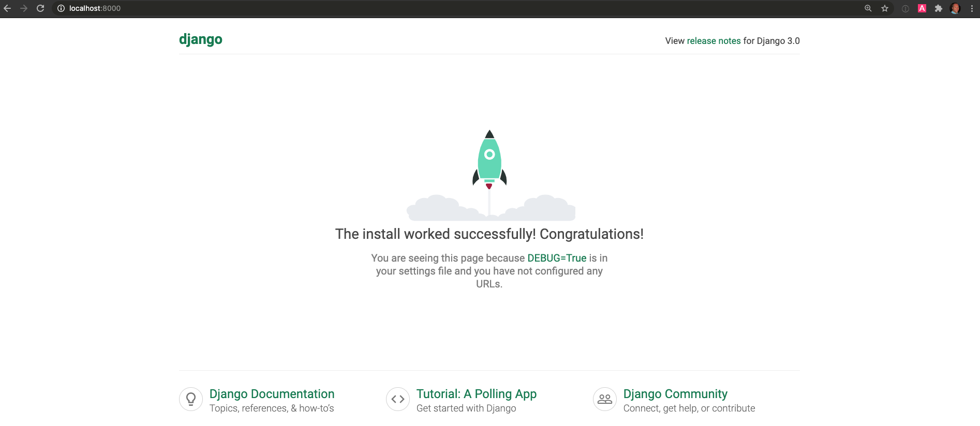This screenshot has width=980, height=426.
Task: Open the zoom magnifier icon in the address bar
Action: tap(868, 8)
